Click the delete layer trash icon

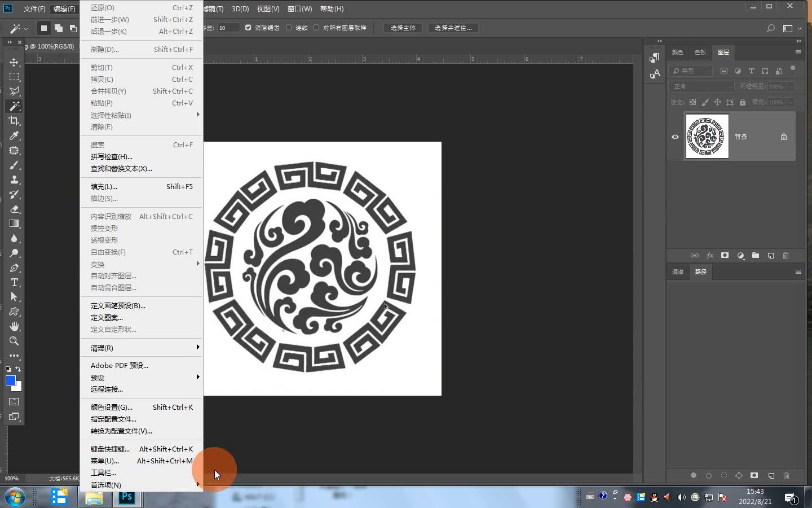pyautogui.click(x=785, y=256)
